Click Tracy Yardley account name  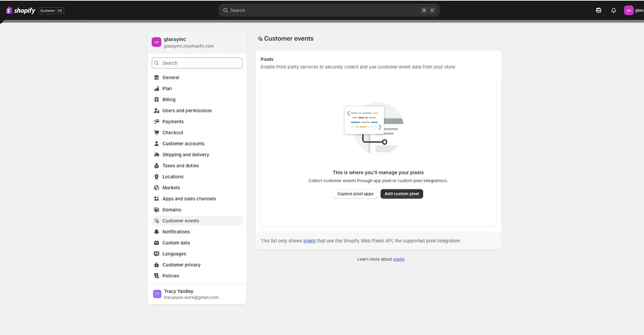179,292
